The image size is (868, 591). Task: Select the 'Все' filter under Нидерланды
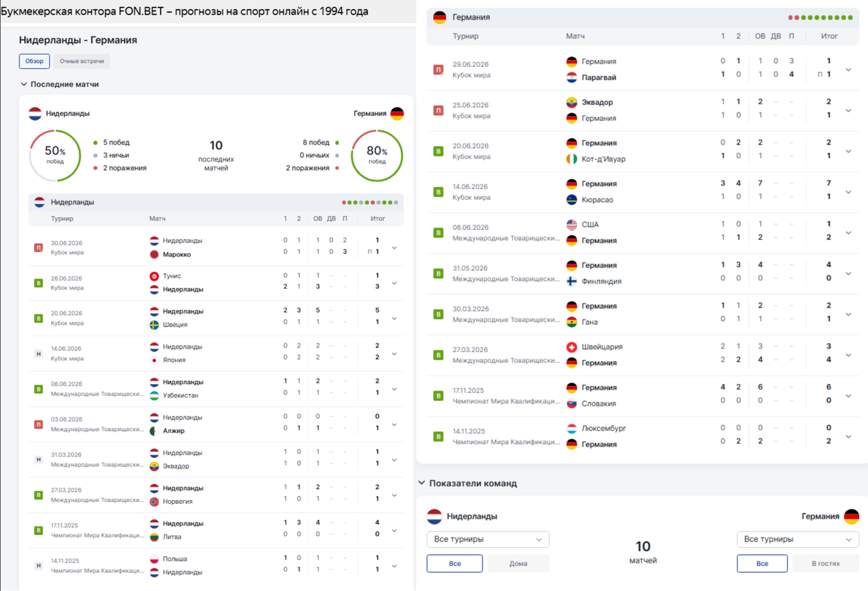pos(455,563)
